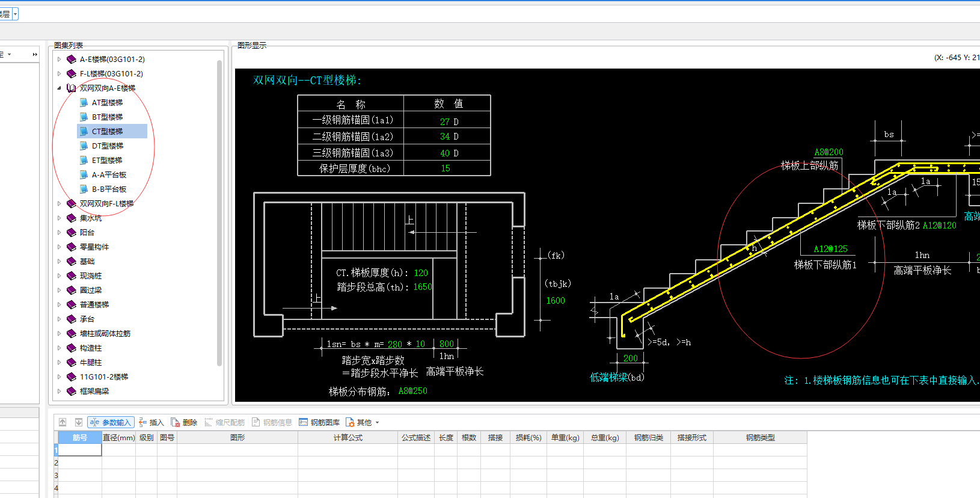Viewport: 980px width, 498px height.
Task: Edit the cover thickness value 15
Action: pyautogui.click(x=446, y=168)
